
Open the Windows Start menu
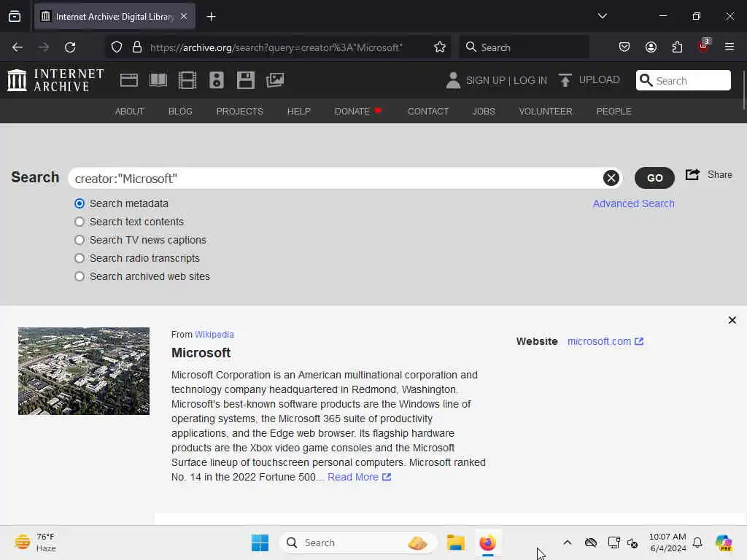(260, 542)
